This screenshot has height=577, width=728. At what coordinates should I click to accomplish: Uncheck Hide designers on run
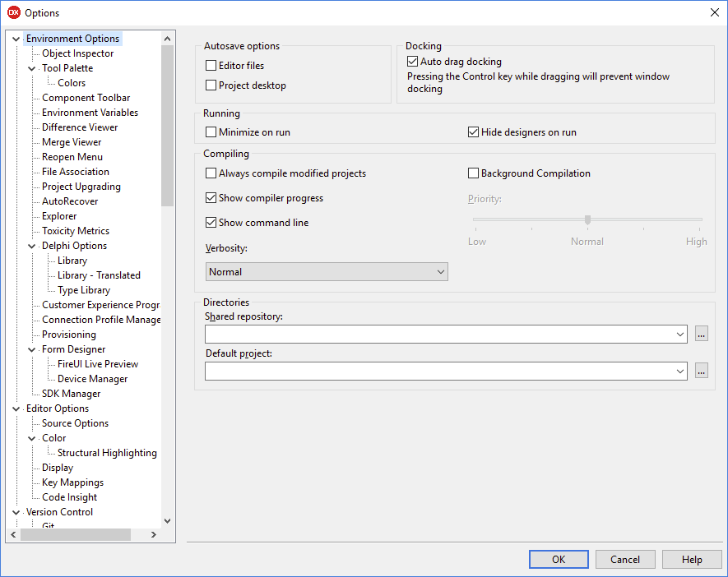pos(473,132)
